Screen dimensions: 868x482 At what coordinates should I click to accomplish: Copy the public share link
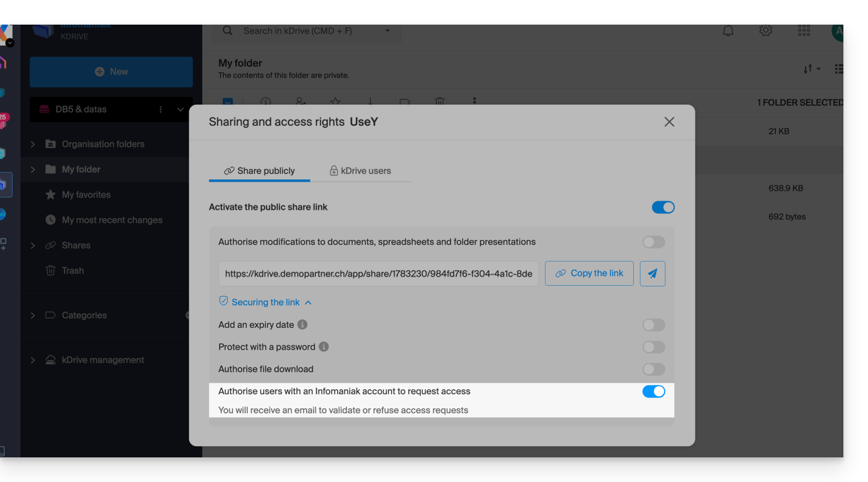pyautogui.click(x=589, y=274)
